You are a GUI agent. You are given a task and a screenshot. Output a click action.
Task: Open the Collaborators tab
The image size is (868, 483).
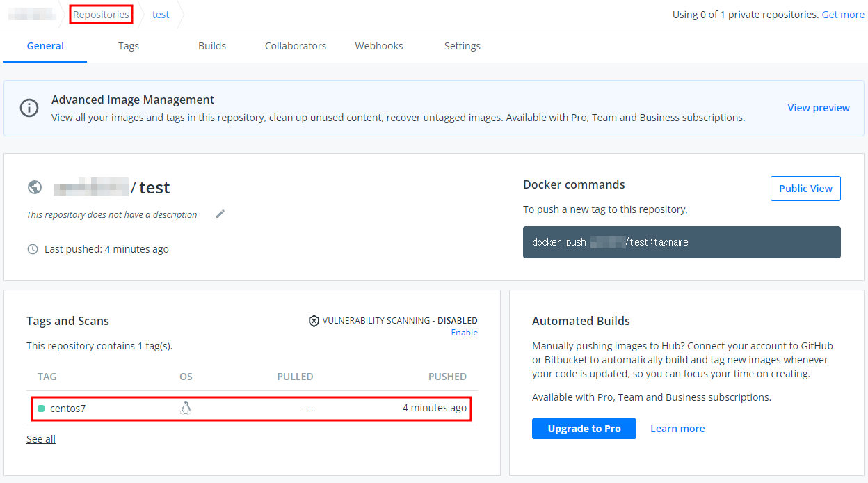[296, 46]
